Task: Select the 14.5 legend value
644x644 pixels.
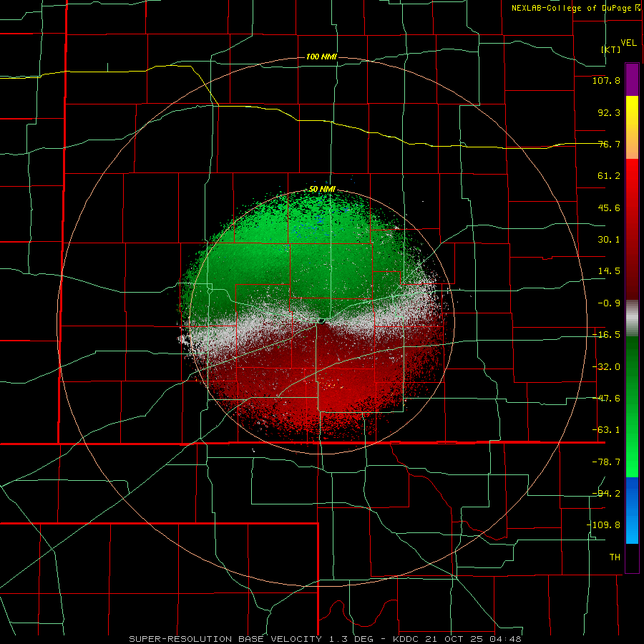Action: click(609, 271)
